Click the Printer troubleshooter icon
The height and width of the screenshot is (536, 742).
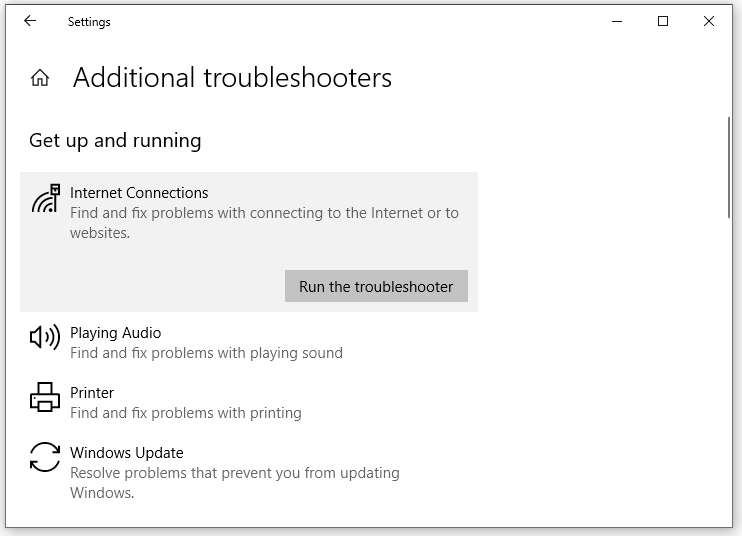tap(45, 398)
